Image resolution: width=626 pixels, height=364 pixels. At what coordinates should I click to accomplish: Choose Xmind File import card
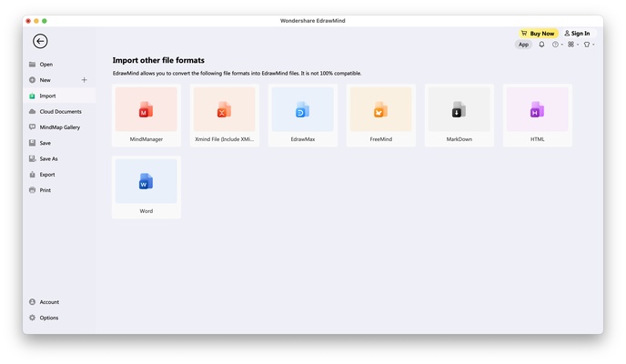[225, 116]
